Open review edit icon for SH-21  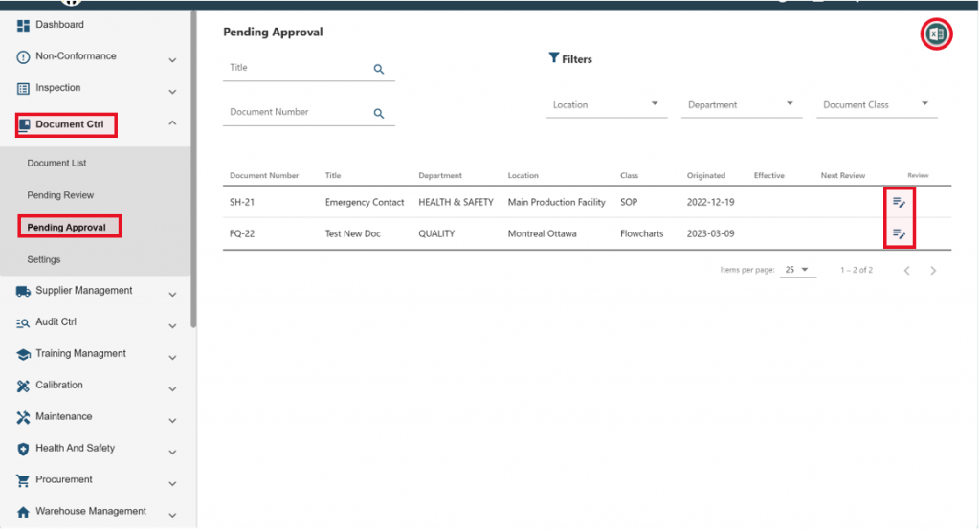coord(899,202)
